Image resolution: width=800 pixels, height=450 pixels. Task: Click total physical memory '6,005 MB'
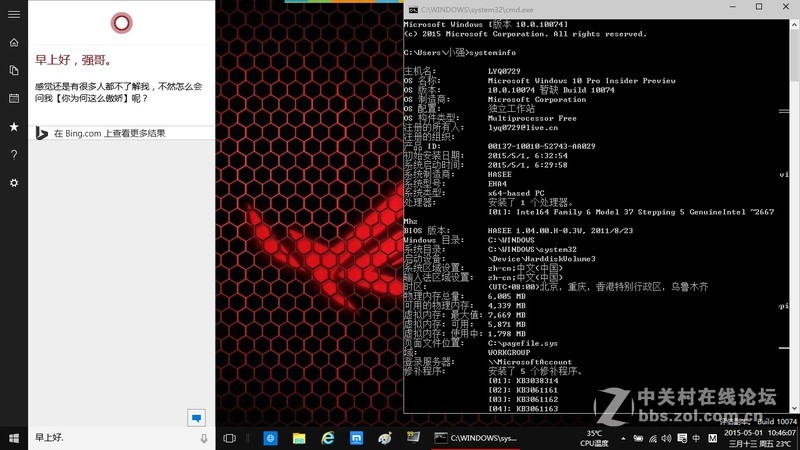507,296
